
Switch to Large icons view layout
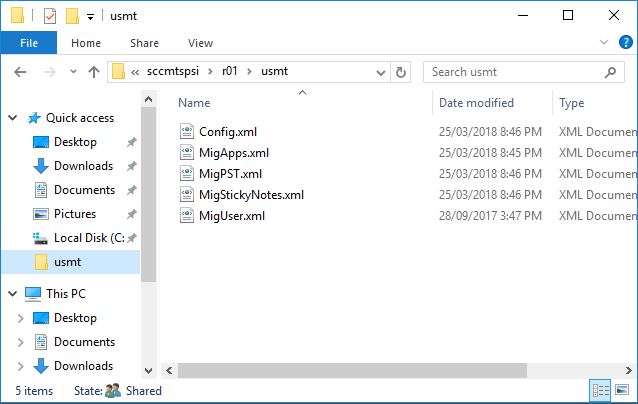(x=623, y=391)
